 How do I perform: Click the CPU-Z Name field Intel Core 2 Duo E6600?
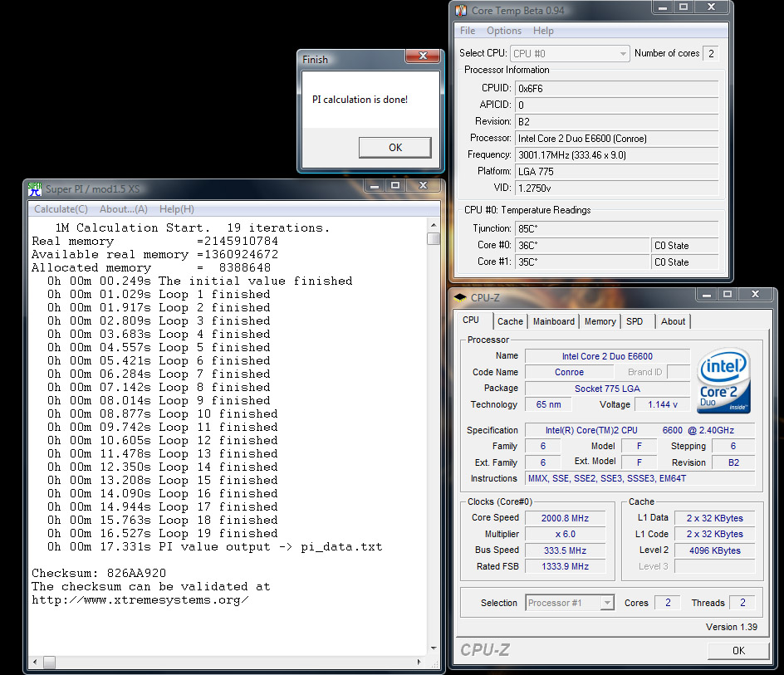[x=607, y=356]
